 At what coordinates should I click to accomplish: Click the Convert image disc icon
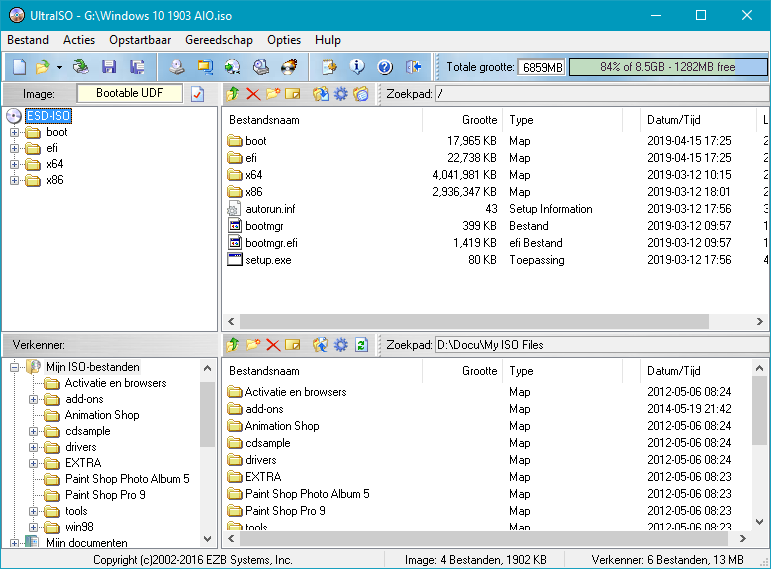(233, 67)
